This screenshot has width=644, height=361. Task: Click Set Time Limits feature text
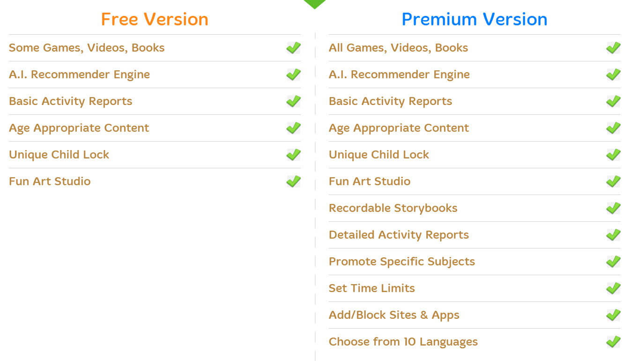pos(372,288)
